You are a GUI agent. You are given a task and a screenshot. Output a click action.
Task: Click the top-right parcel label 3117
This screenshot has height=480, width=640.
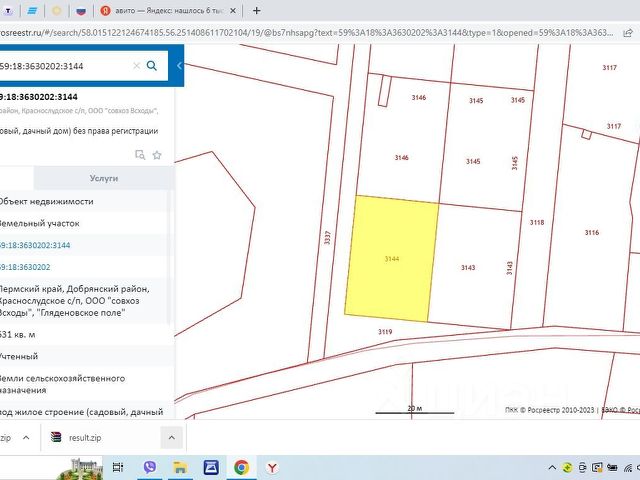pos(609,68)
